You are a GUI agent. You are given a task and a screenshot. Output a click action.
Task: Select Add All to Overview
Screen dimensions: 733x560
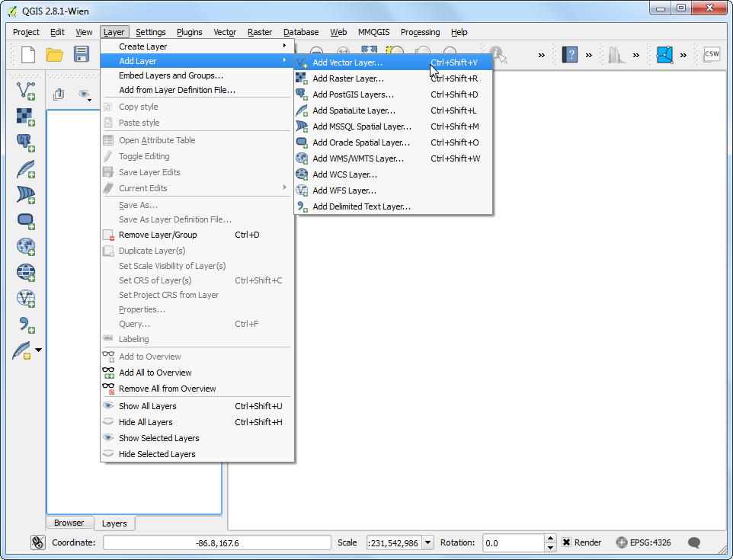[197, 373]
